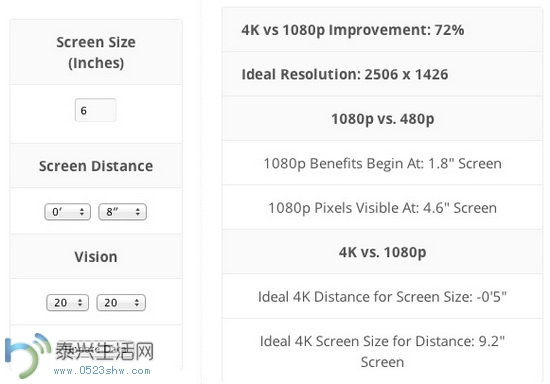
Task: Click the 1080p Benefits Begin At row
Action: tap(382, 163)
